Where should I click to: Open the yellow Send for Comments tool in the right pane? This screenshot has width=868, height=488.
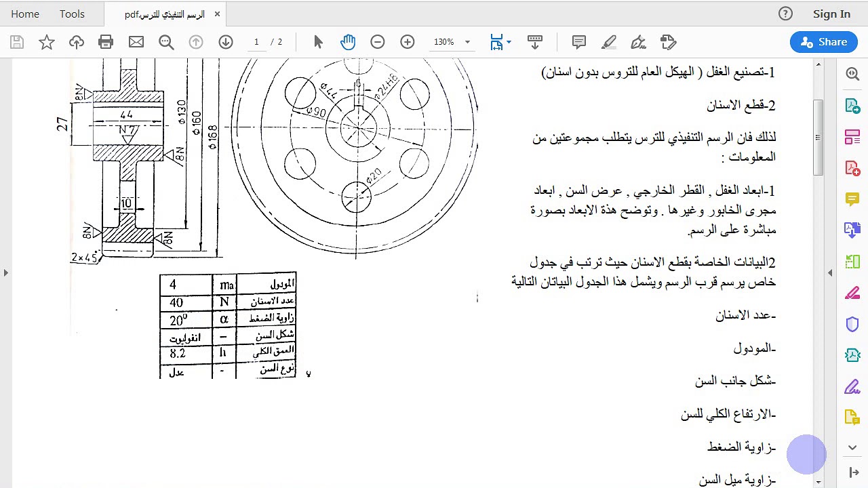click(852, 418)
